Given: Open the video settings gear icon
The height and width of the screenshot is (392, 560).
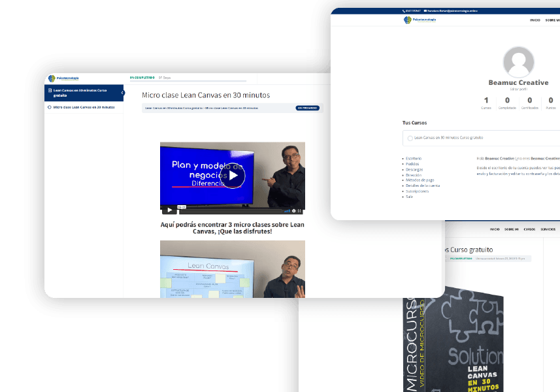Looking at the screenshot, I should (294, 210).
